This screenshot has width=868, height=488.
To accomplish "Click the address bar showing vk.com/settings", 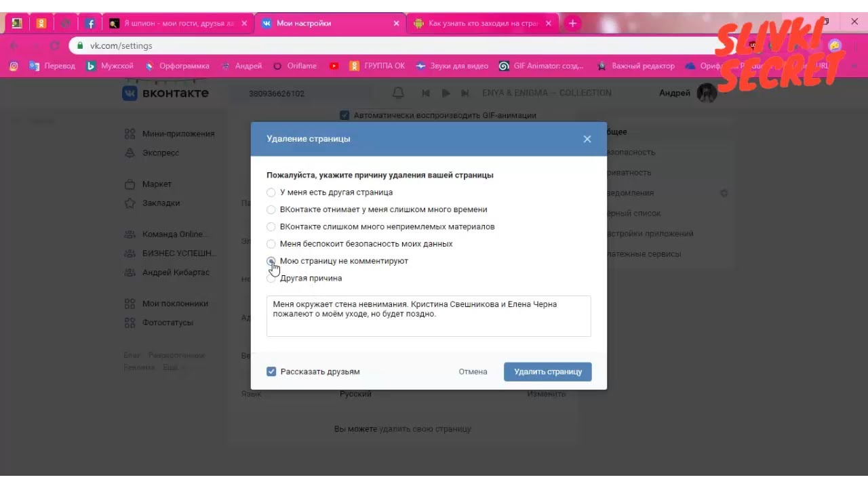I will point(393,45).
